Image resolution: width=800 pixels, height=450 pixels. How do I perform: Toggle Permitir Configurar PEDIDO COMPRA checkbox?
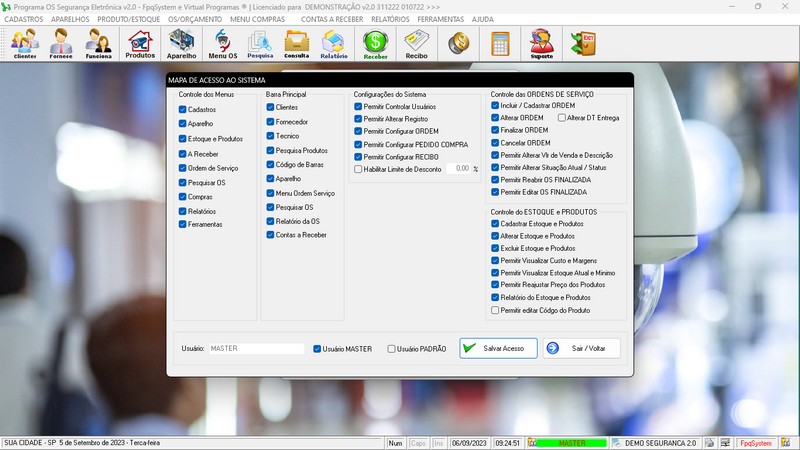pos(358,144)
